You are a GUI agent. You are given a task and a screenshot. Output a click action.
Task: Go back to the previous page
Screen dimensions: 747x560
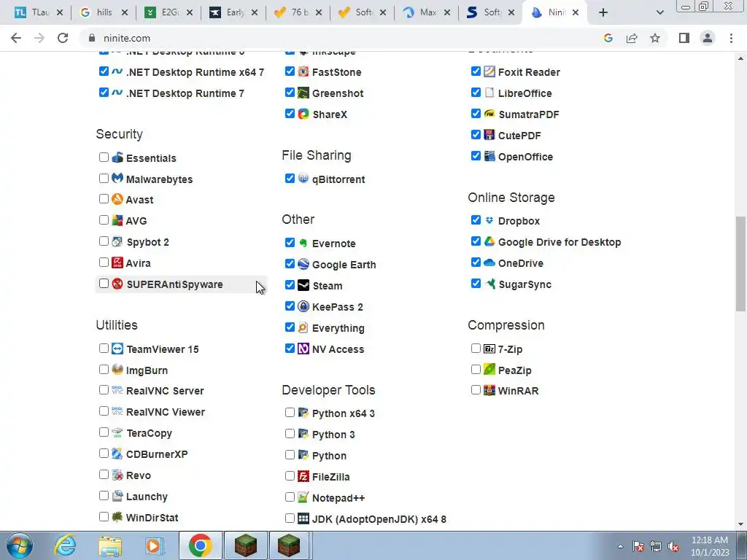point(16,38)
